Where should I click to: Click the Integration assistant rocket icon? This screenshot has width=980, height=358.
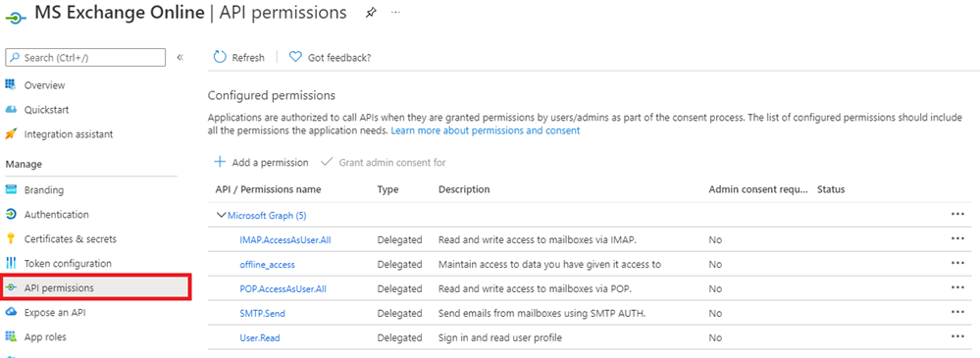[10, 133]
